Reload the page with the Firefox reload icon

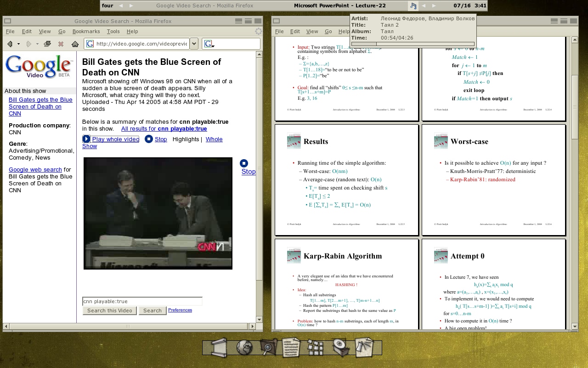[x=47, y=44]
